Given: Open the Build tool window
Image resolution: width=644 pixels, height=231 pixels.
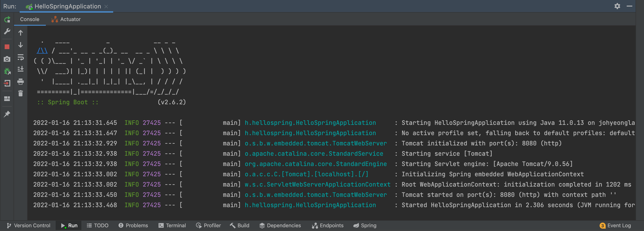Looking at the screenshot, I should pos(240,225).
